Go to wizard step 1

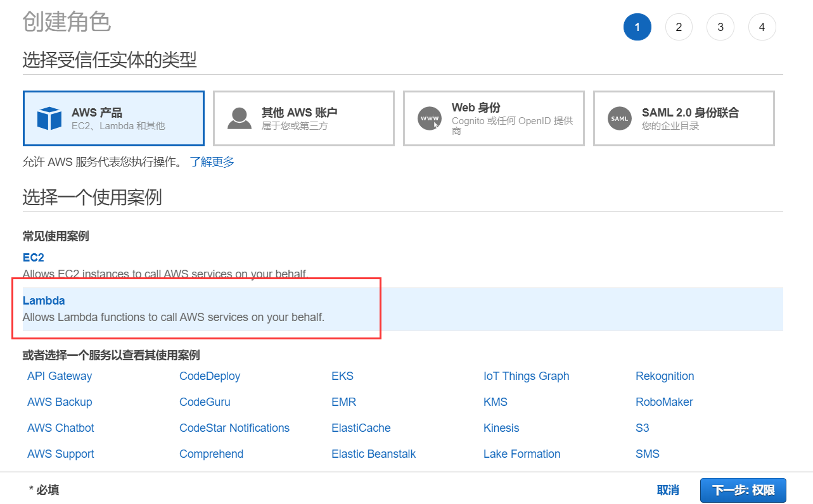click(637, 27)
